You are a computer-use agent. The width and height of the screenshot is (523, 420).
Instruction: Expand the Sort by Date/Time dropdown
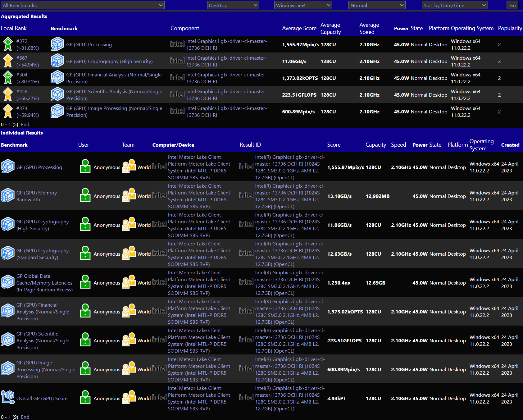pos(454,5)
